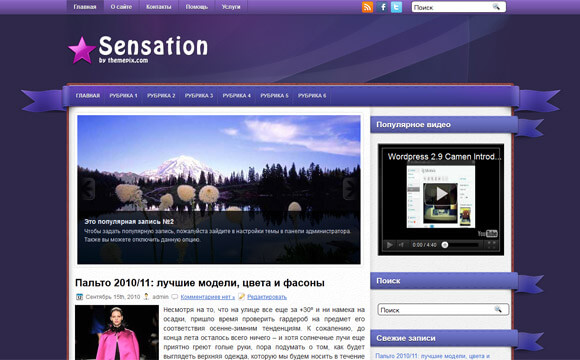Click the Свежие записи widget heading
This screenshot has height=360, width=580.
click(x=406, y=338)
